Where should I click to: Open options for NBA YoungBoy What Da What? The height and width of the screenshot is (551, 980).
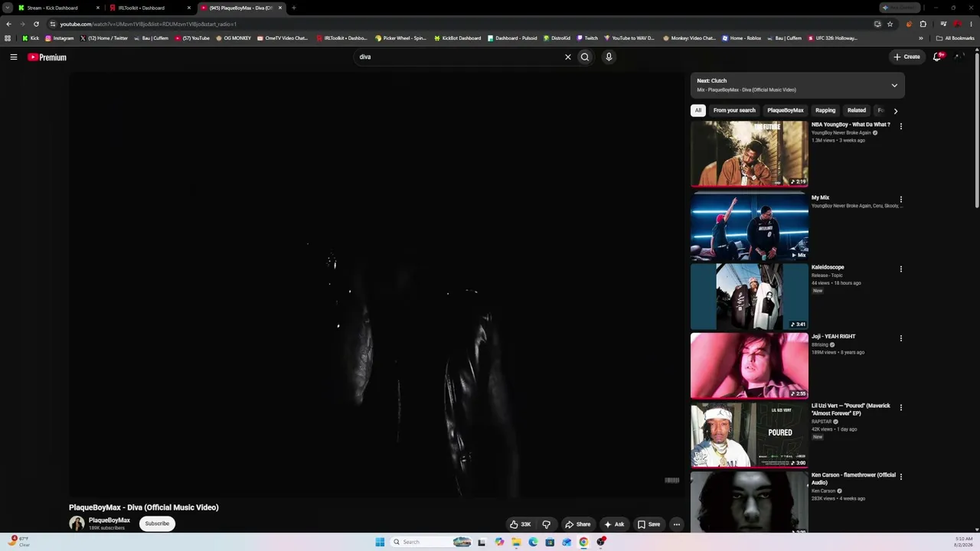(901, 126)
